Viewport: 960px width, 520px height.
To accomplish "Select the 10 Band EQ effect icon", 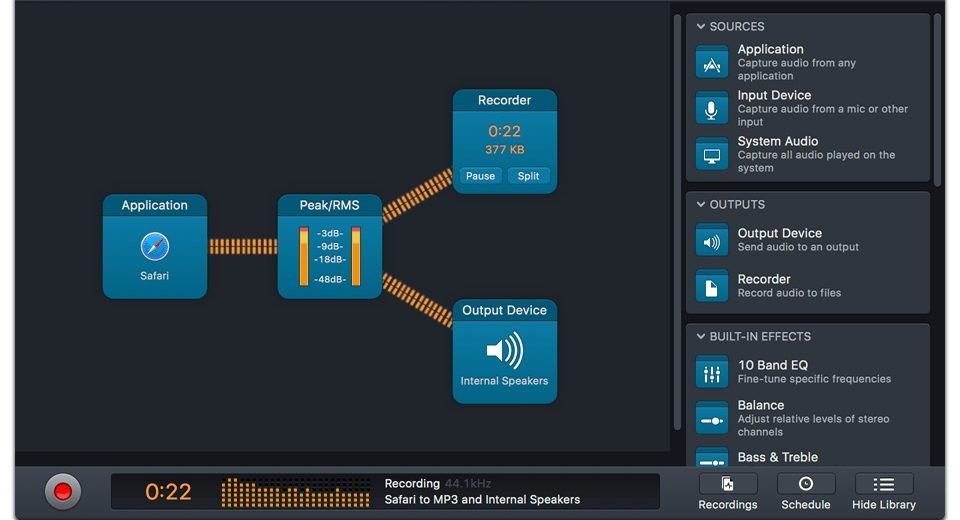I will tap(712, 372).
